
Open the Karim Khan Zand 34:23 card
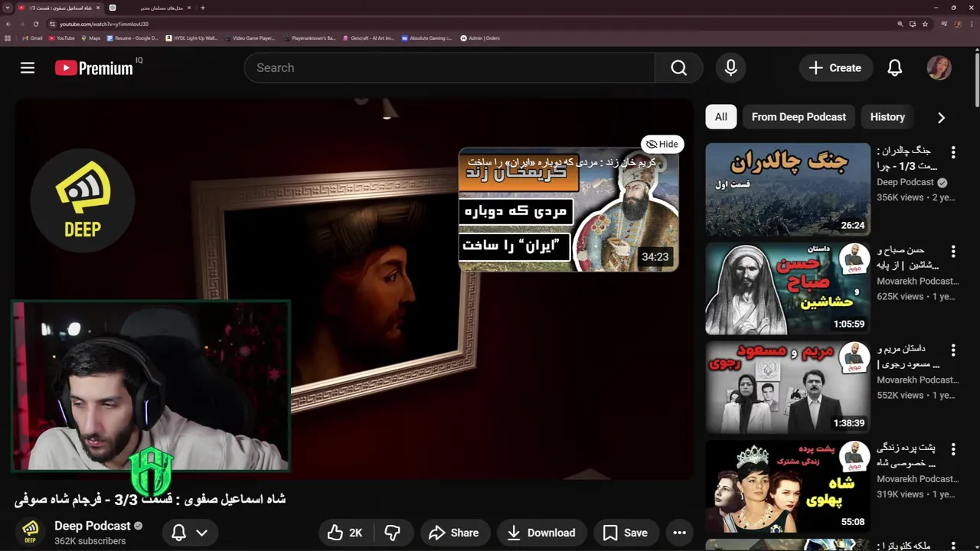569,210
